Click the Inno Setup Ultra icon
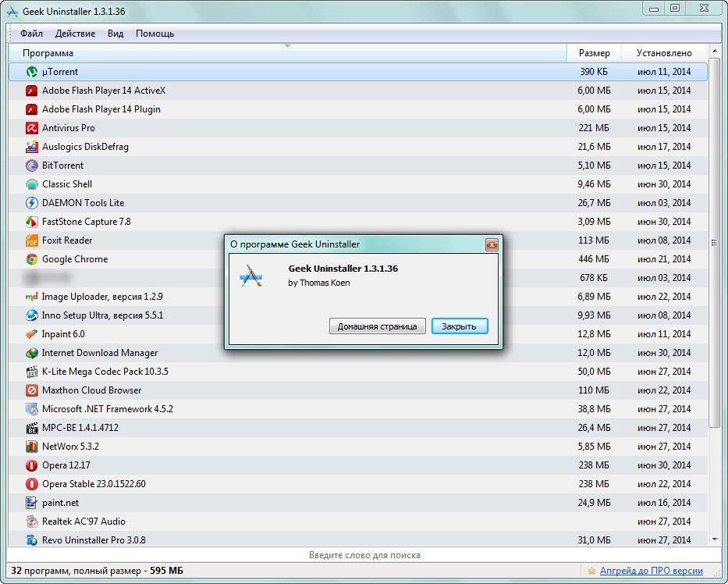 click(x=31, y=315)
